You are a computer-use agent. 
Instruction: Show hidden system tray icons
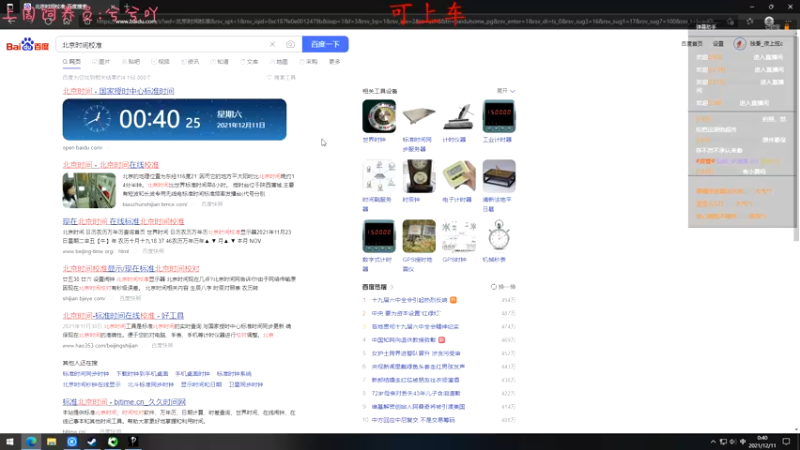pos(713,442)
